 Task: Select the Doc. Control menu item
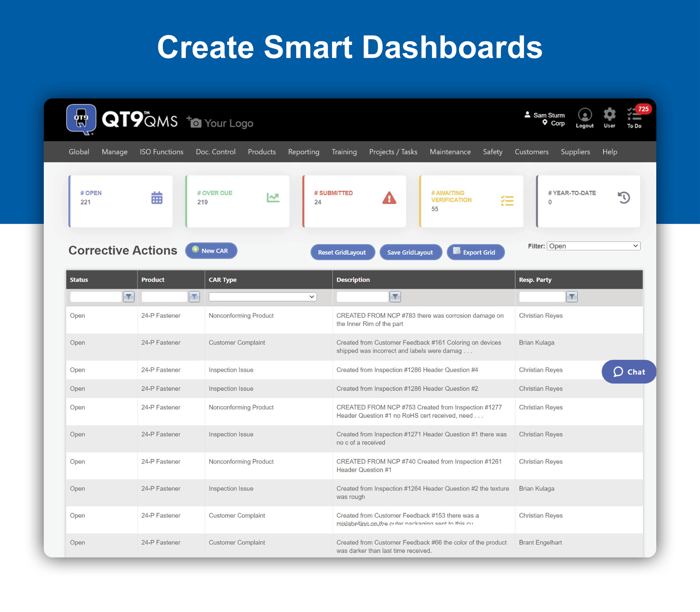[x=215, y=152]
